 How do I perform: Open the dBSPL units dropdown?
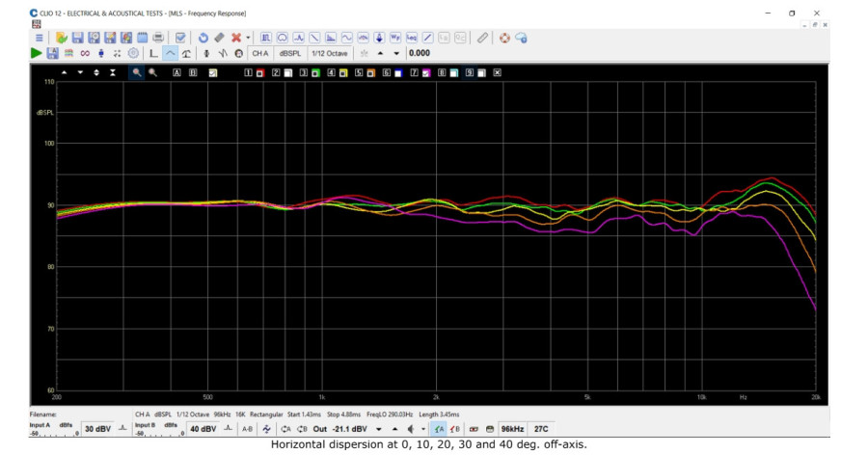click(289, 53)
